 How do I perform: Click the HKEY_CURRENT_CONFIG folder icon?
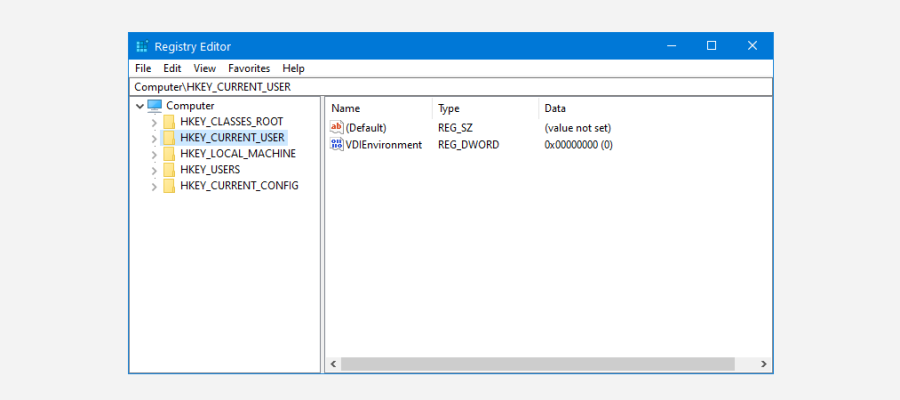point(169,186)
